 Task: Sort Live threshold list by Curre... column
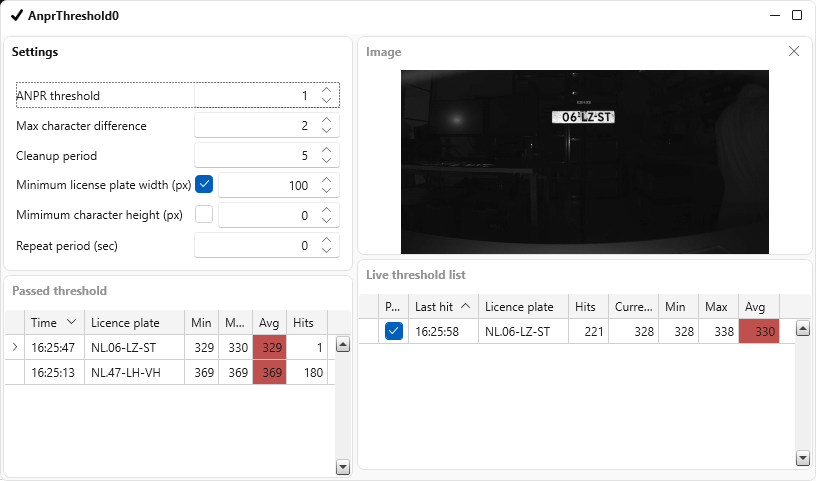coord(633,307)
